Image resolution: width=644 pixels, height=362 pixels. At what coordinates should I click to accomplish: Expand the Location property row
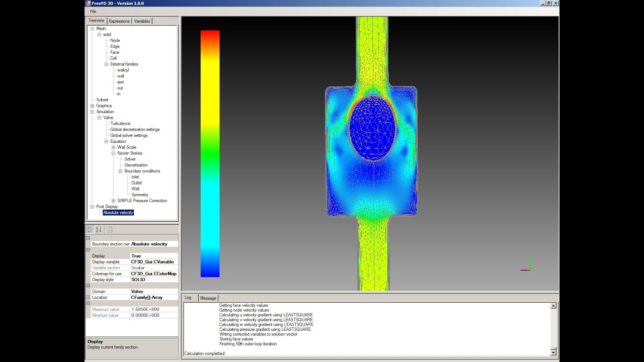(88, 298)
